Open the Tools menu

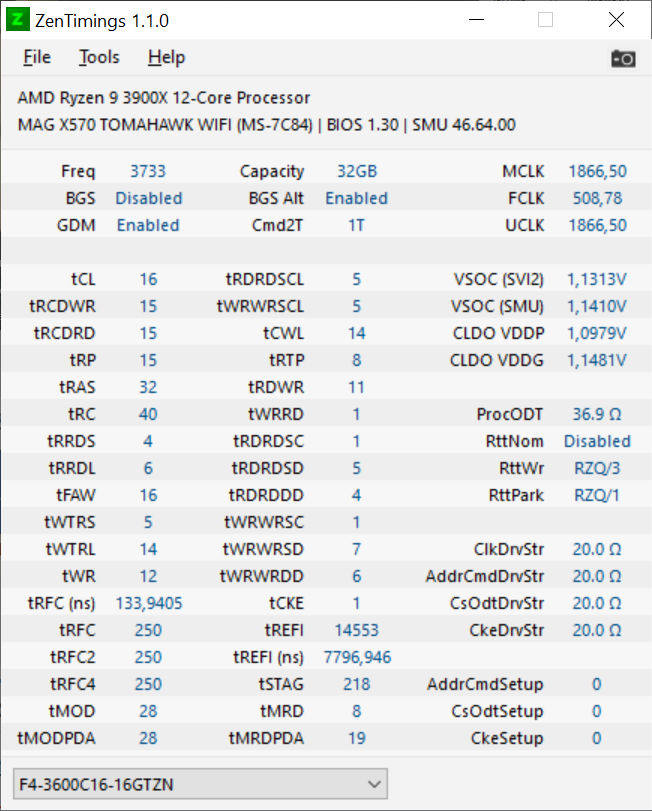[x=99, y=57]
